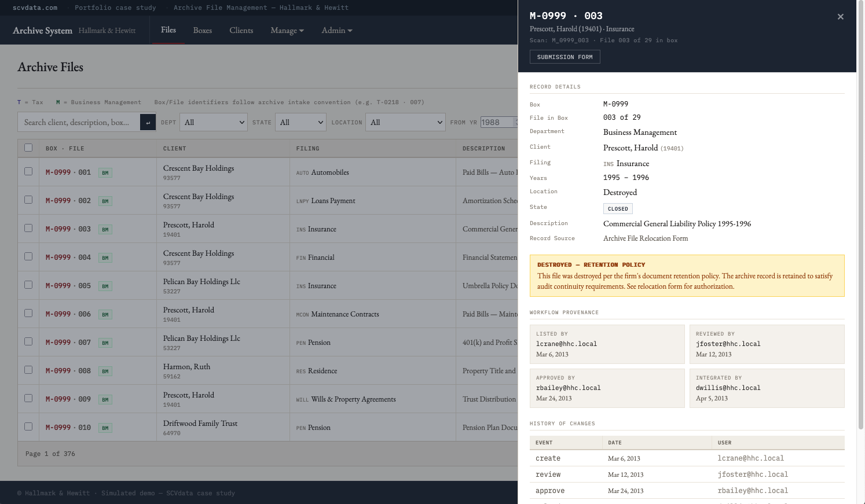
Task: Click scvdata.com in the top bar
Action: (35, 8)
